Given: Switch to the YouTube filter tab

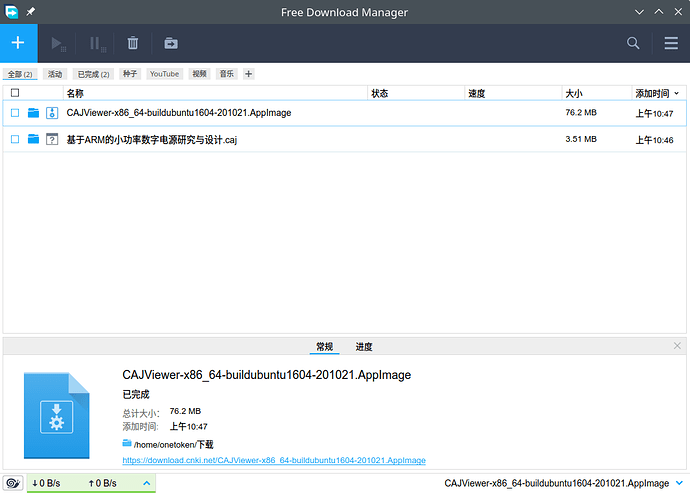Looking at the screenshot, I should [x=165, y=74].
